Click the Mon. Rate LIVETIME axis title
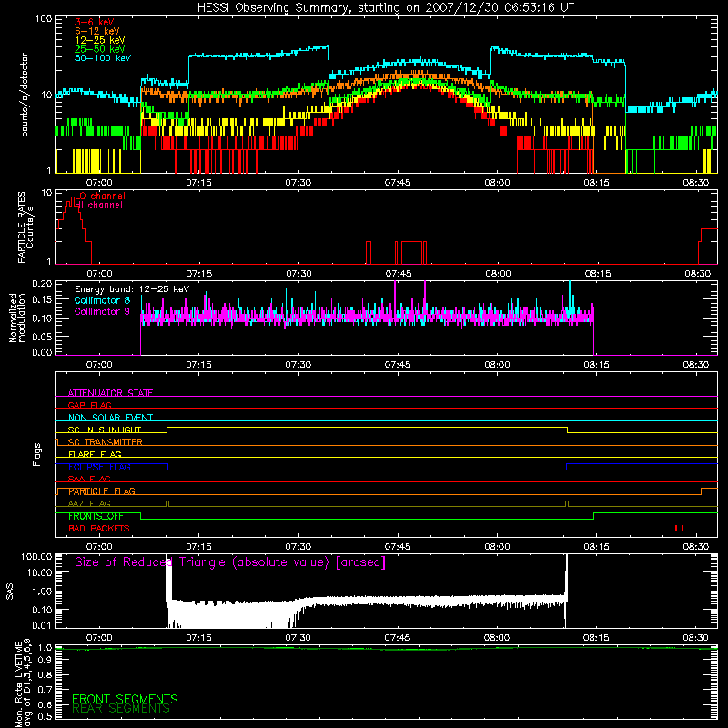 23,683
